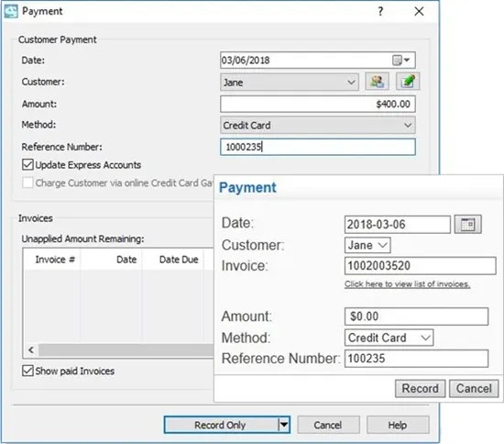Viewport: 504px width, 444px height.
Task: Expand the small Jane customer dropdown in overlay
Action: 367,246
